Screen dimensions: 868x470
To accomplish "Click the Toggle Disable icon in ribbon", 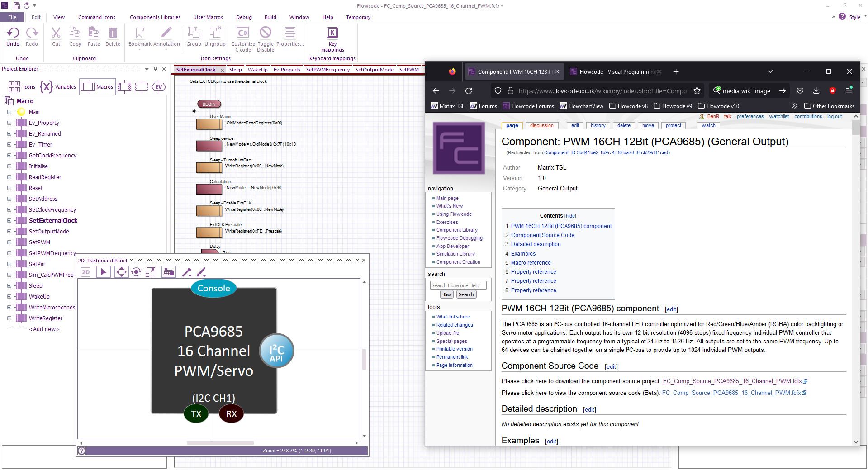I will coord(266,33).
